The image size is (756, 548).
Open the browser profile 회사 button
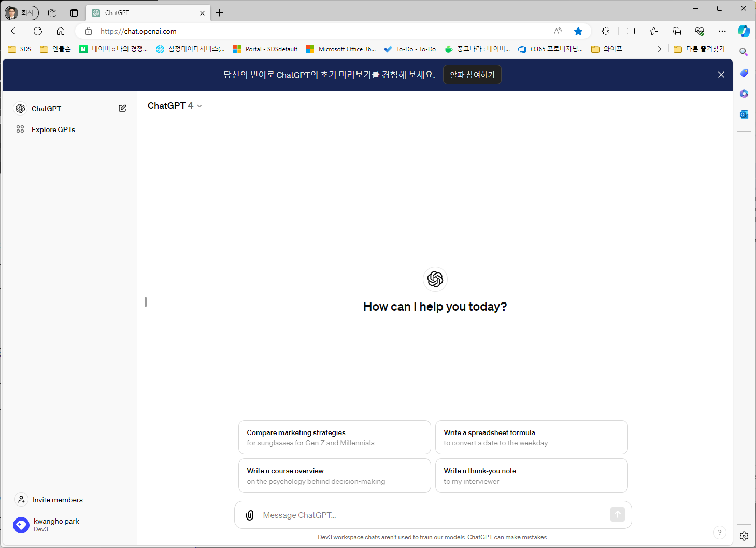[x=22, y=12]
